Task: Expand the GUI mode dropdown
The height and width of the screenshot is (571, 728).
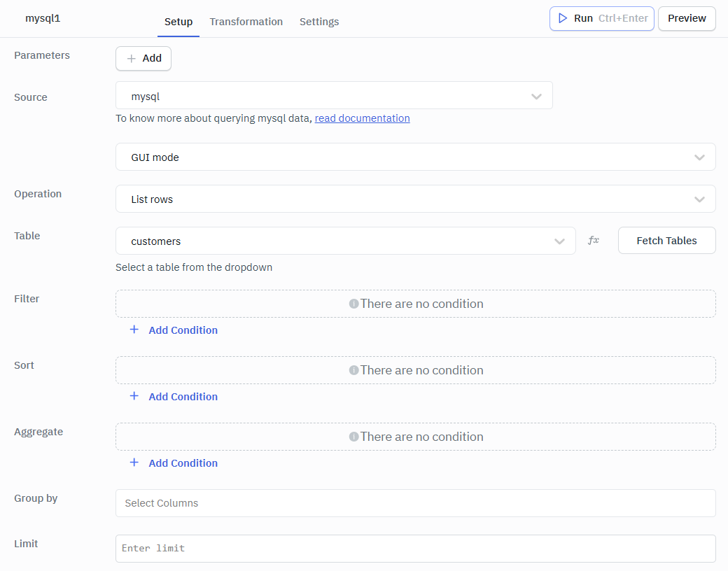Action: click(x=415, y=157)
